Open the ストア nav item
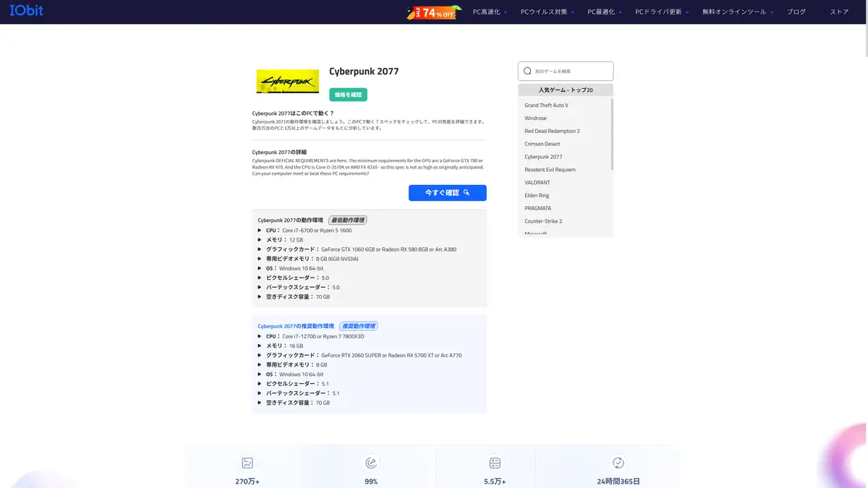This screenshot has height=488, width=868. tap(839, 12)
